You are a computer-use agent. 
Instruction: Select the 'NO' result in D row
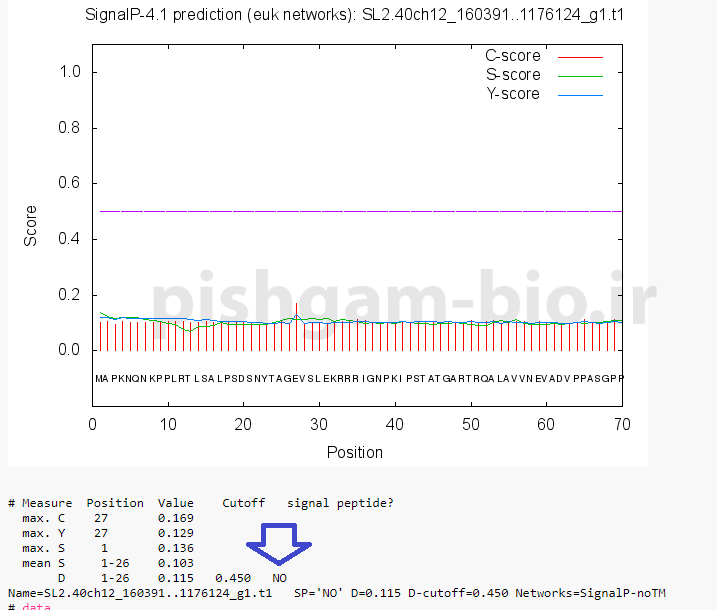pos(279,579)
